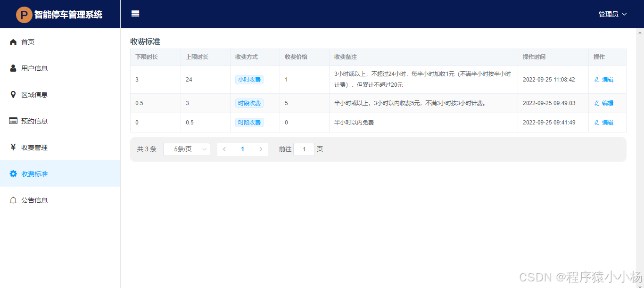
Task: Click the bell icon beside 公告信息
Action: tap(13, 200)
